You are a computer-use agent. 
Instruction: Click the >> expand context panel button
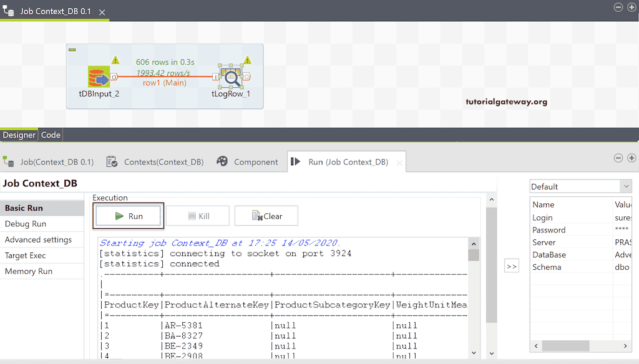pos(512,266)
